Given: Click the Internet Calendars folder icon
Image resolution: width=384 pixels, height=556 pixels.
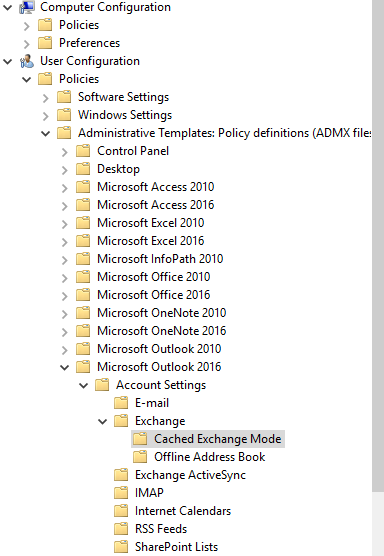Looking at the screenshot, I should pyautogui.click(x=121, y=511).
